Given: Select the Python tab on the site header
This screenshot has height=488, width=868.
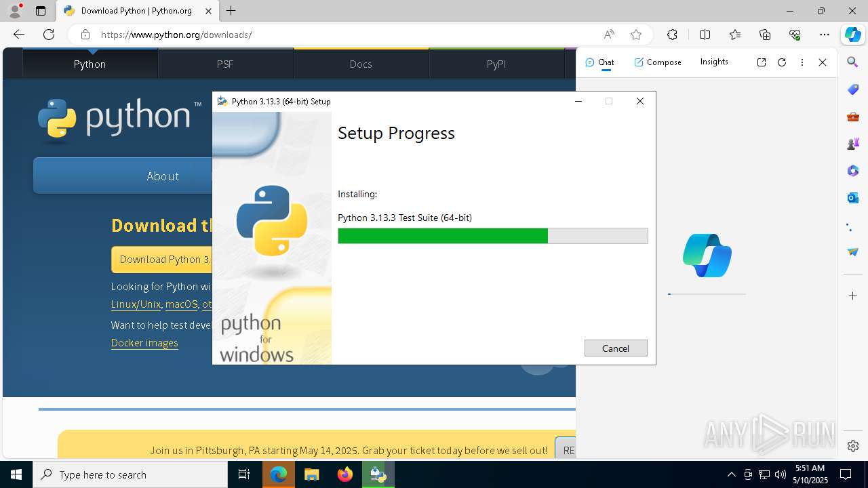Looking at the screenshot, I should click(90, 64).
